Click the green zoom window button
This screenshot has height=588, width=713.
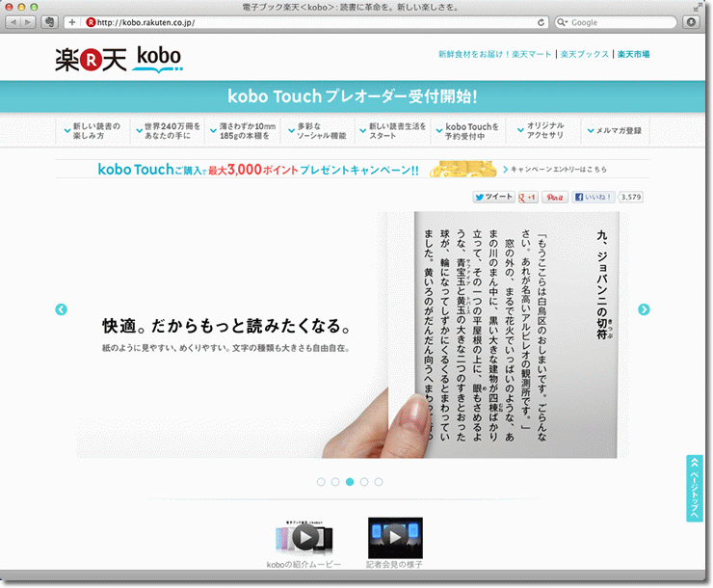[x=34, y=7]
